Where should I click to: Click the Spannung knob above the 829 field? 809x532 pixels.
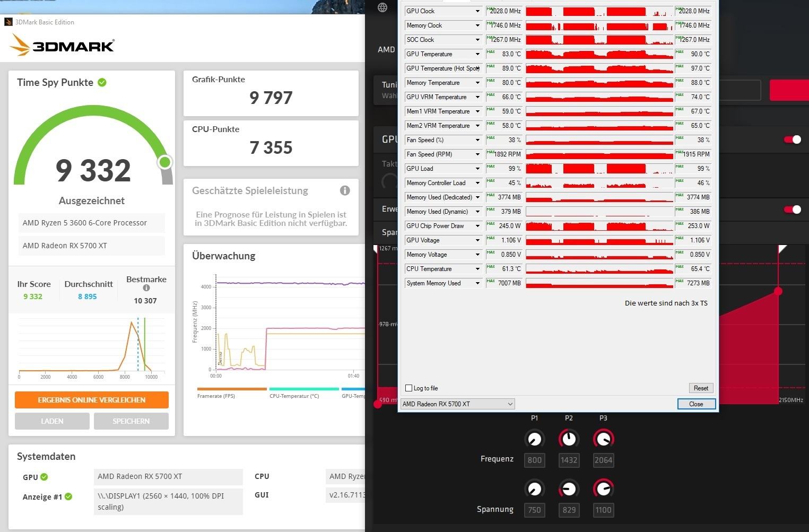click(569, 489)
